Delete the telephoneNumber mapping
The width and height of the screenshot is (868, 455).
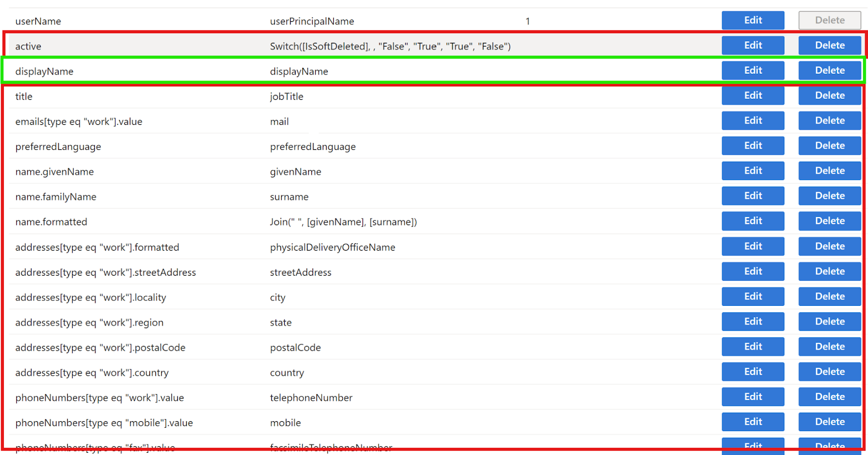coord(829,396)
